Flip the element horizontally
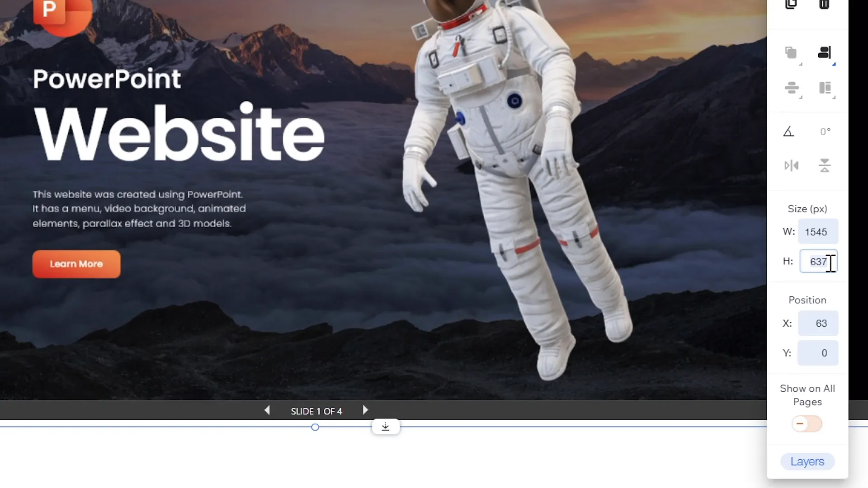Screen dimensions: 868x488 (791, 166)
